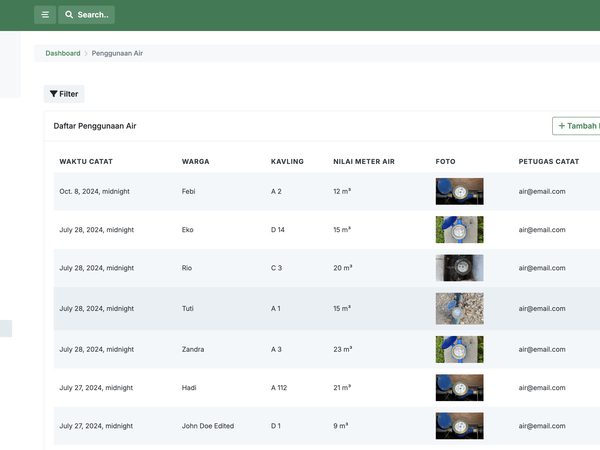Click 'Penggunaan Air' breadcrumb text

tap(117, 53)
